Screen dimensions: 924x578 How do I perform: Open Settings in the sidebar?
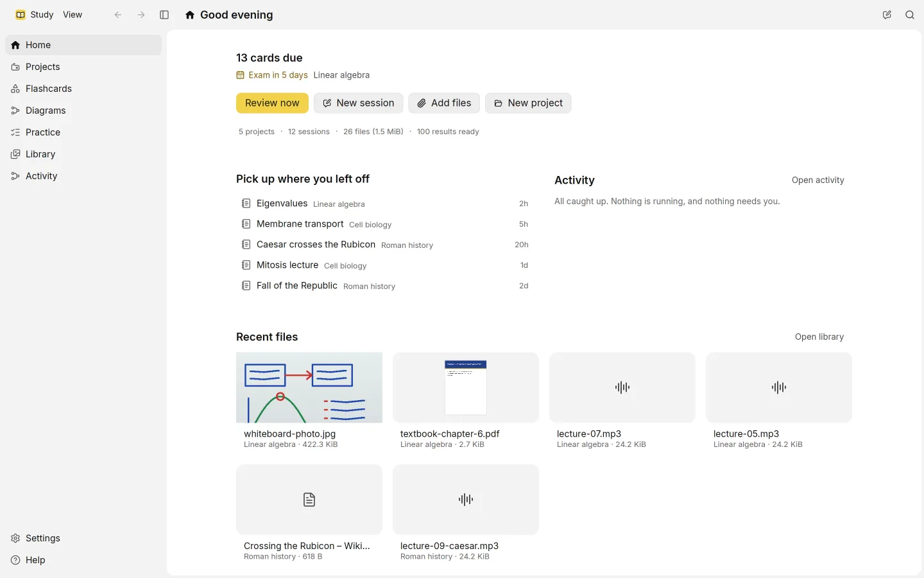pyautogui.click(x=83, y=538)
